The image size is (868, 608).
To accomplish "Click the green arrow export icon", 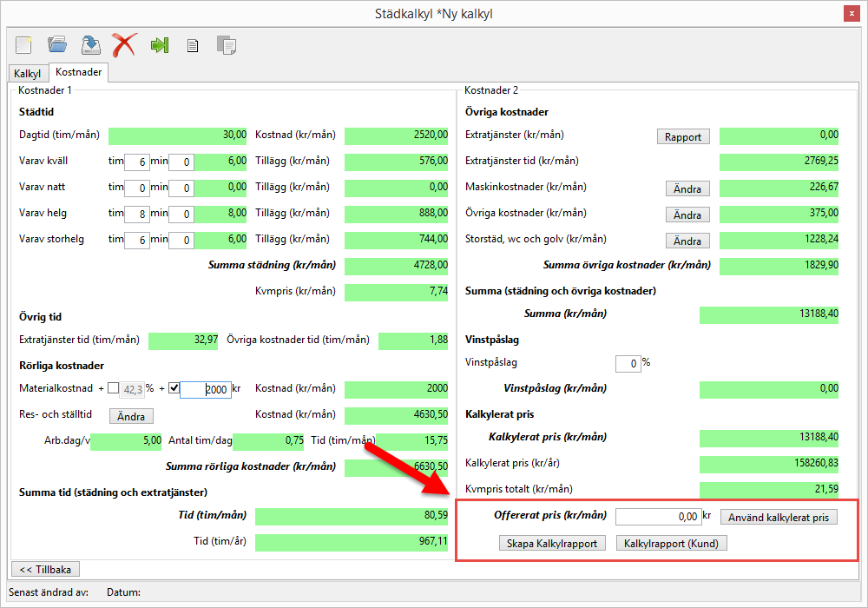I will tap(159, 44).
